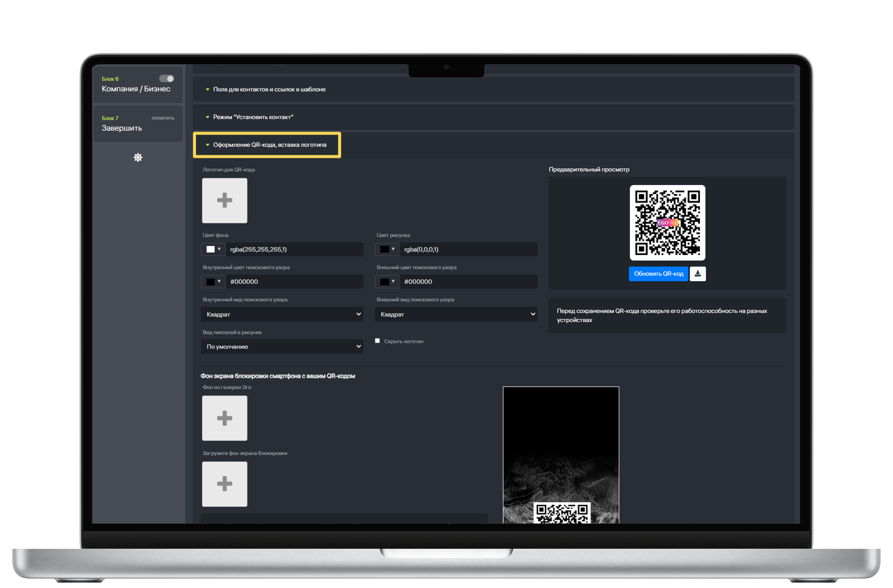
Task: Add background from Ego gallery
Action: point(224,418)
